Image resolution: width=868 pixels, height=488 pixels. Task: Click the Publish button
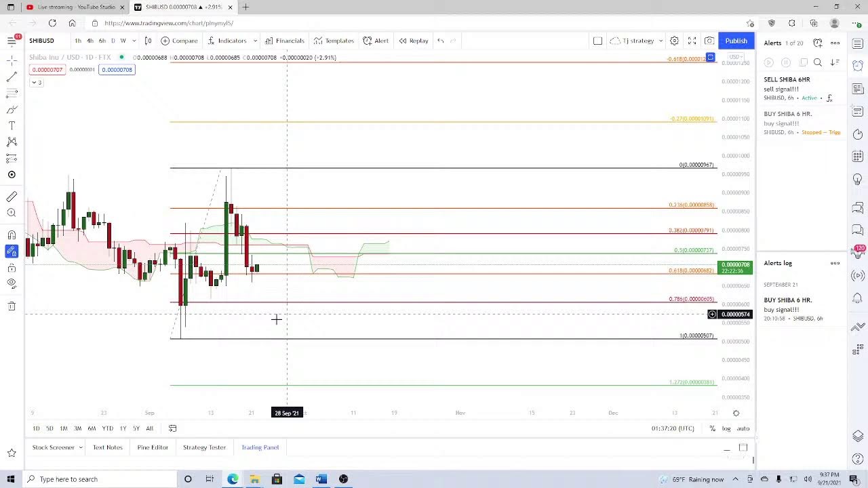[x=736, y=41]
